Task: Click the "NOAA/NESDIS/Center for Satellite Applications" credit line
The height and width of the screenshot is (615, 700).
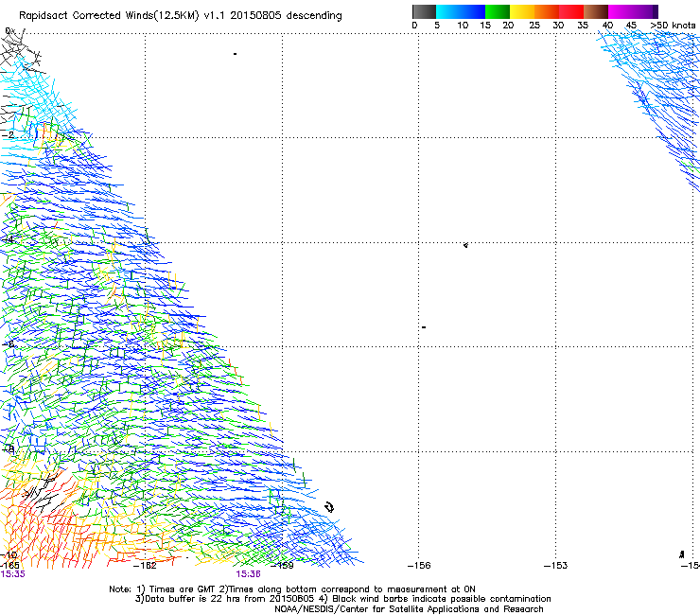Action: tap(409, 609)
